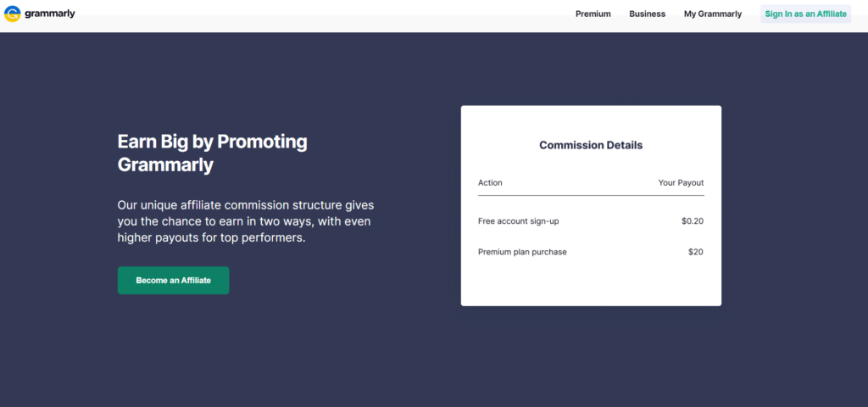Viewport: 868px width, 407px height.
Task: Open the Premium menu item
Action: tap(593, 14)
